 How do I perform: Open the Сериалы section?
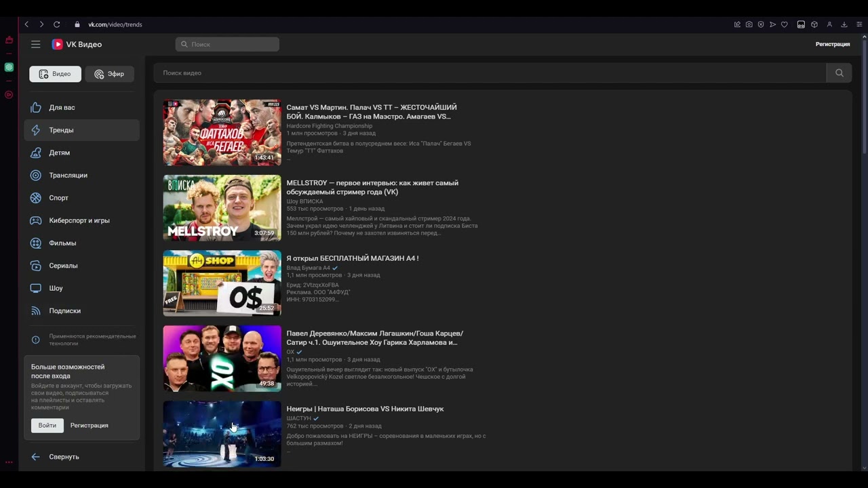[81, 266]
